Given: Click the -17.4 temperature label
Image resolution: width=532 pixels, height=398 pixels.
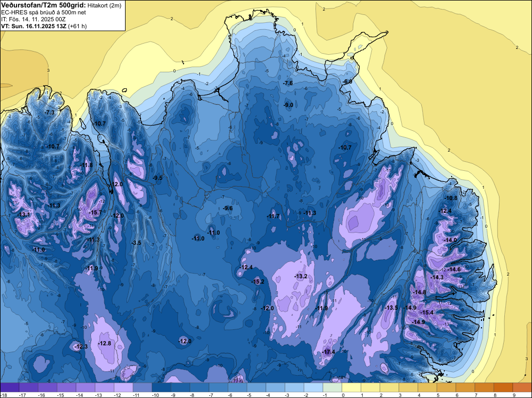Looking at the screenshot, I should point(328,352).
